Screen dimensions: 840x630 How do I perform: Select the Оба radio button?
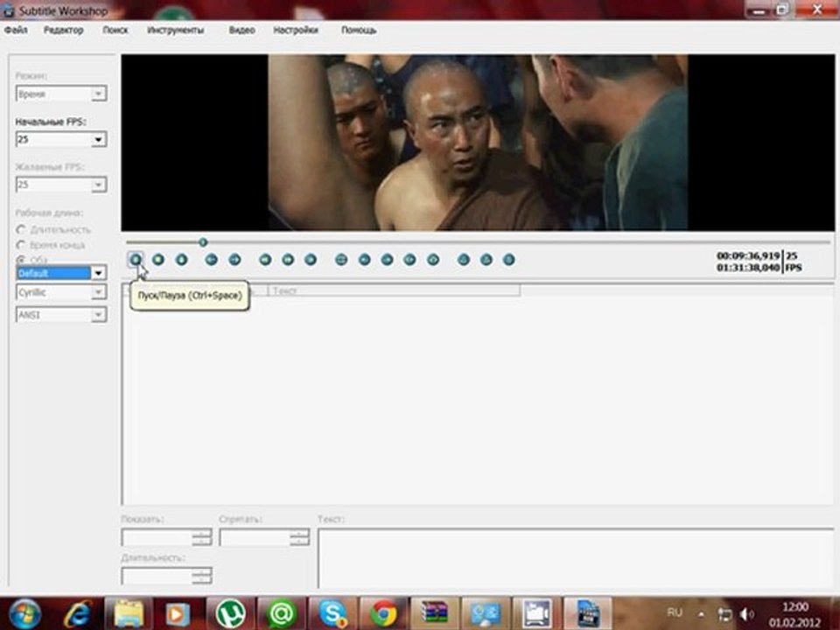[21, 260]
